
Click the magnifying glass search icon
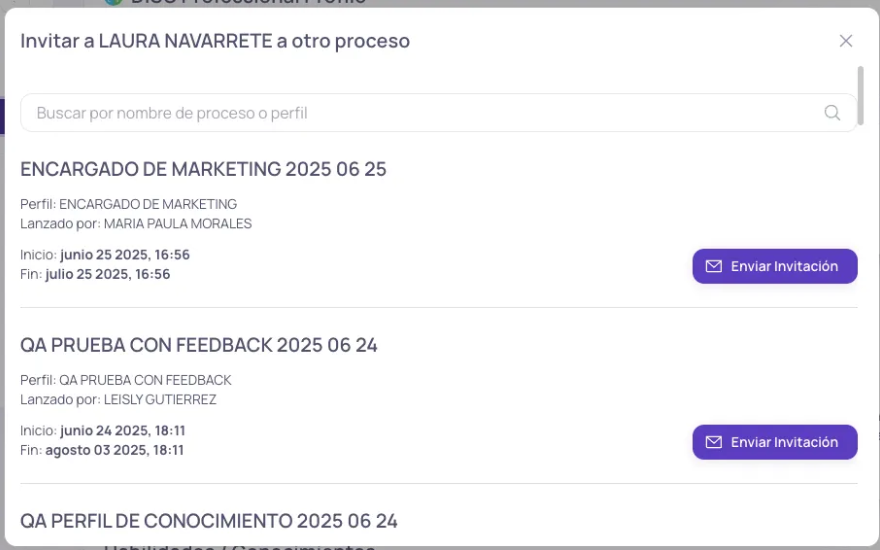832,113
